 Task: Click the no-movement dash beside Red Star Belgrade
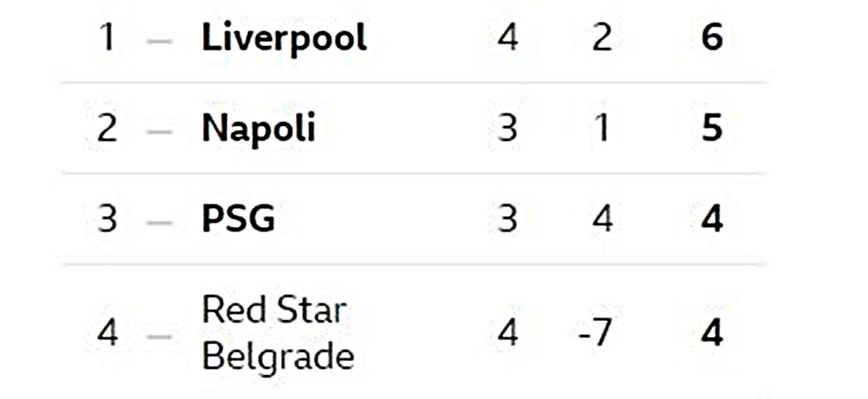click(x=159, y=336)
